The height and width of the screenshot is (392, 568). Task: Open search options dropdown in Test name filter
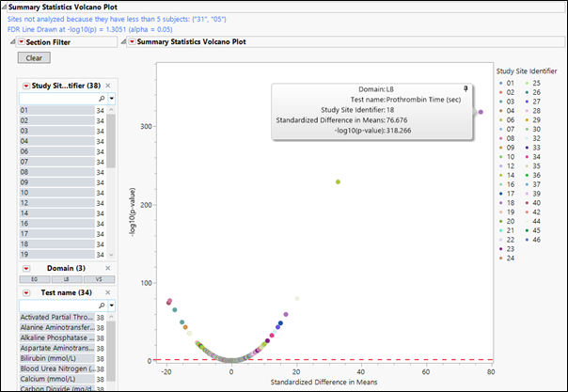point(112,306)
